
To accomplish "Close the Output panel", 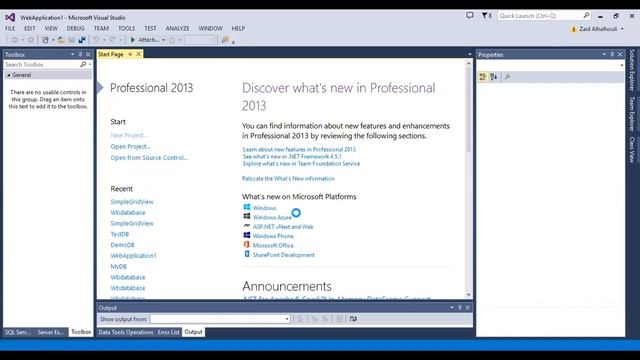I will pos(467,307).
